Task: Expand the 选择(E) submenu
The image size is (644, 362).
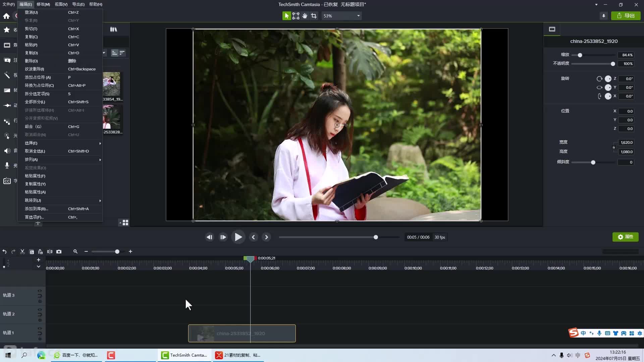Action: [60, 143]
